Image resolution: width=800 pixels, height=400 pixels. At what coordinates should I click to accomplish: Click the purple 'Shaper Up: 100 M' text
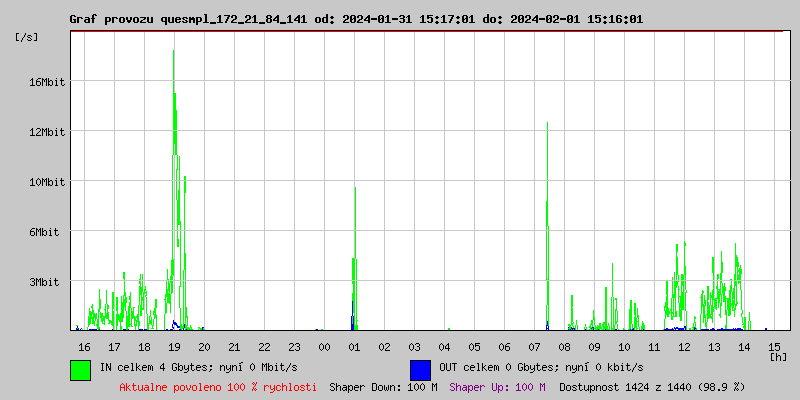pos(497,386)
